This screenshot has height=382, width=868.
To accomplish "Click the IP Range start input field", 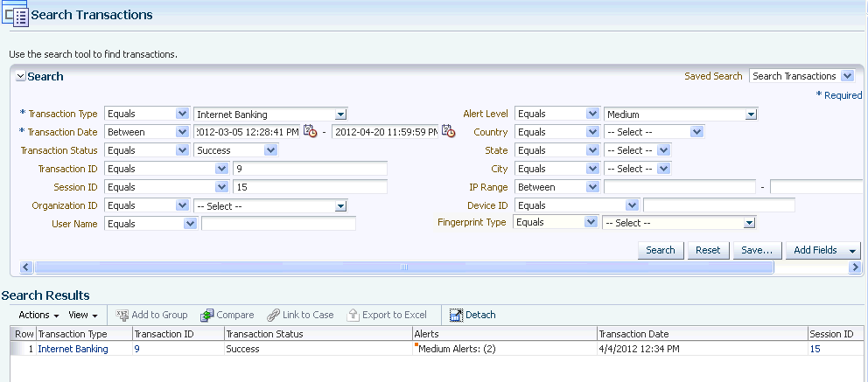I will pos(680,187).
